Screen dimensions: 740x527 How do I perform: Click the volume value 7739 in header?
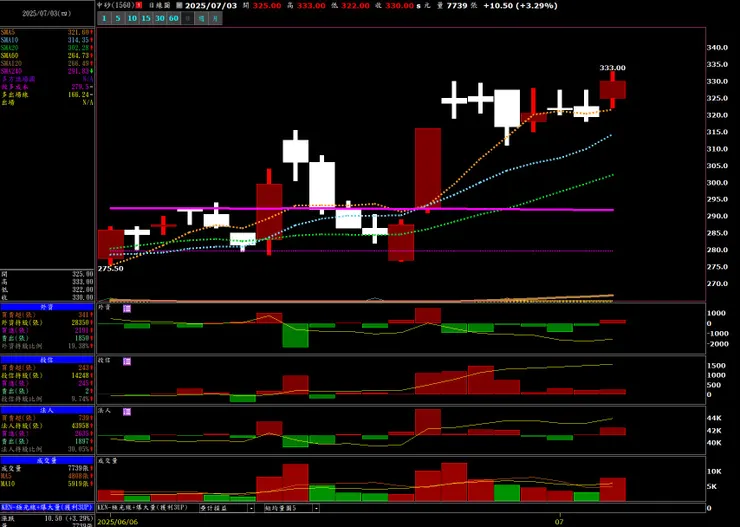459,6
